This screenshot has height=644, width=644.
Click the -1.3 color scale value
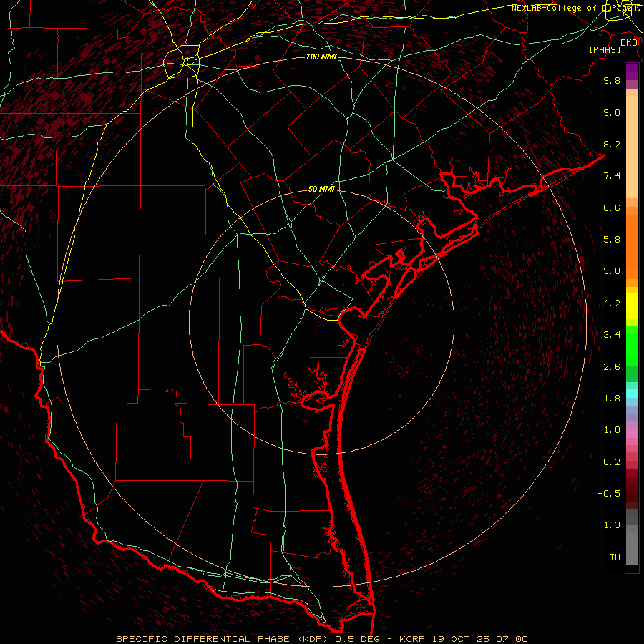(x=609, y=525)
